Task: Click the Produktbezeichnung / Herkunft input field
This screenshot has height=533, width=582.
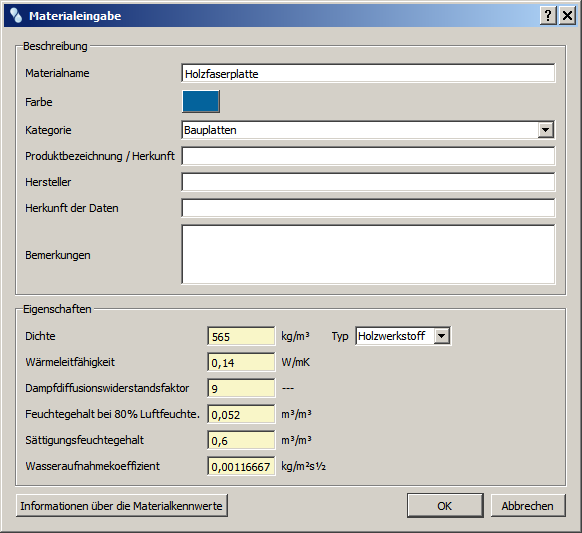Action: tap(368, 156)
